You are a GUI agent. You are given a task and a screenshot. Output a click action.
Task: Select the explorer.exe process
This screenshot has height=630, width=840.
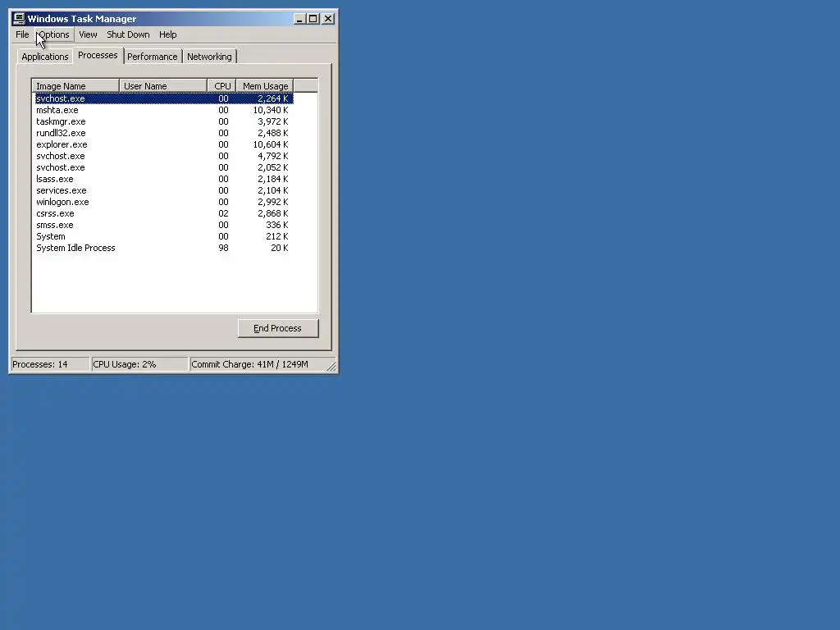[164, 144]
